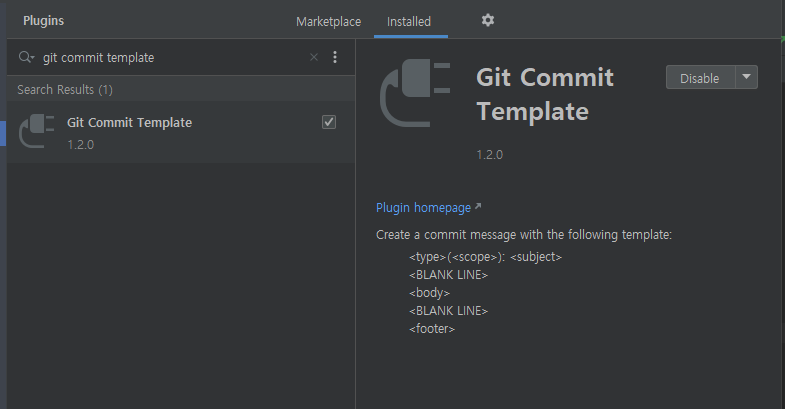The height and width of the screenshot is (409, 785).
Task: Open search history magnifier dropdown
Action: [27, 57]
